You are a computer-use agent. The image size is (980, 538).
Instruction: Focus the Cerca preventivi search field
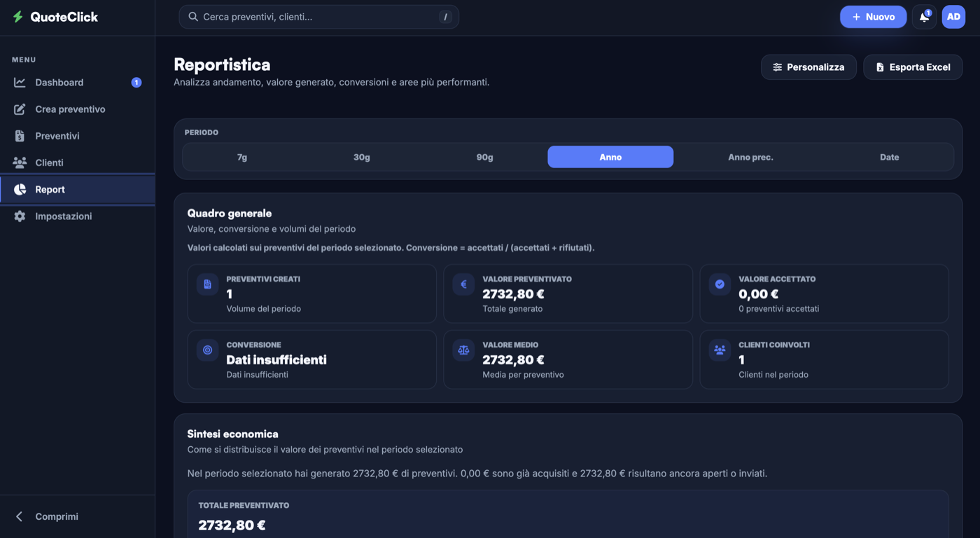coord(318,17)
